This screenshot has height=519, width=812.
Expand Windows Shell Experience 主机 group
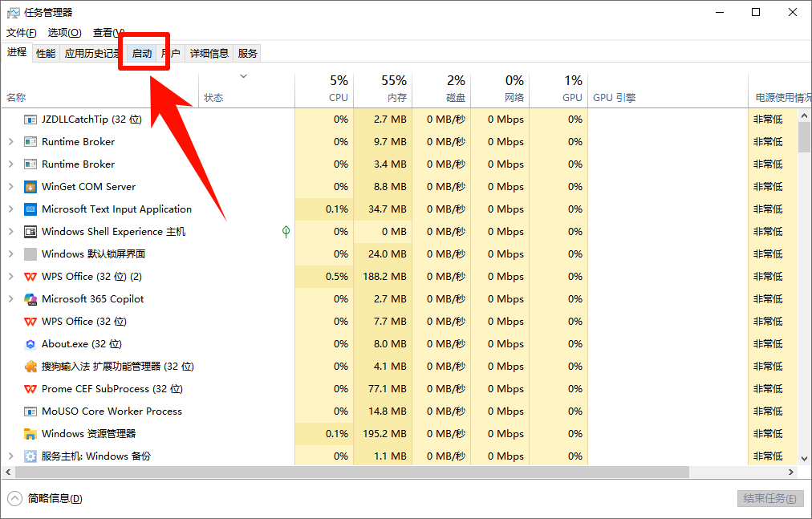(11, 232)
